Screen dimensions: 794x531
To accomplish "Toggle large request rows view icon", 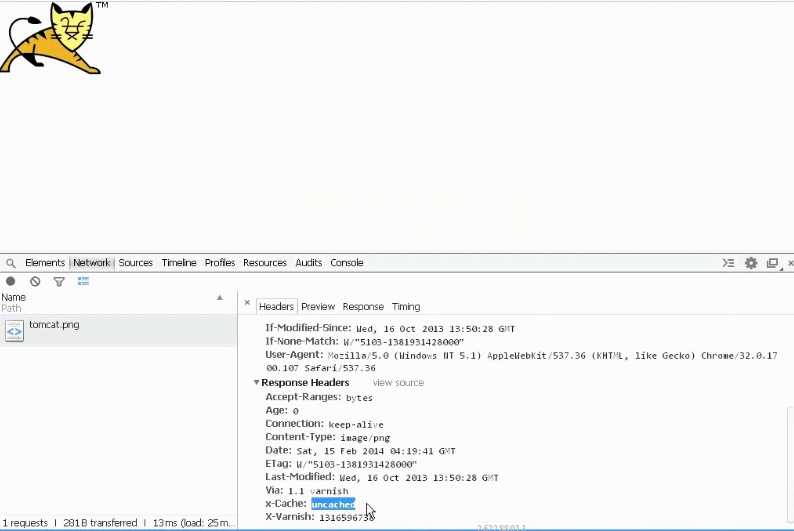I will pyautogui.click(x=83, y=281).
